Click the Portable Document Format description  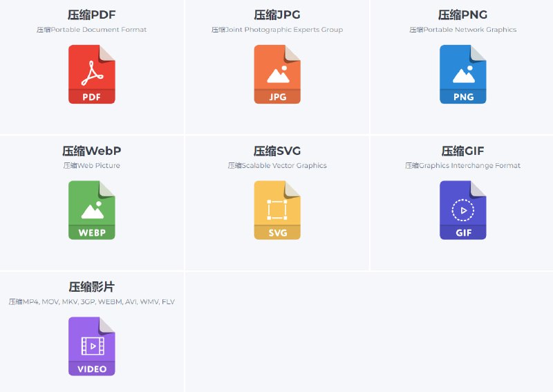[92, 30]
